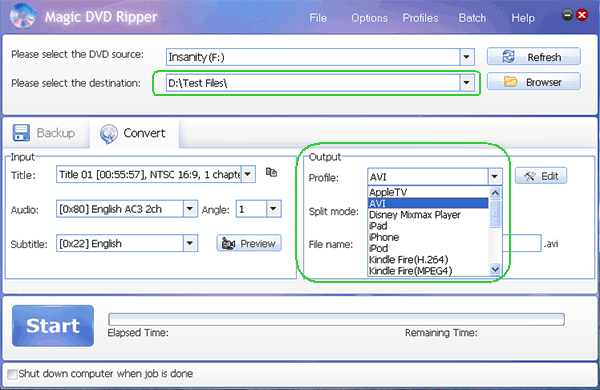600x390 pixels.
Task: Expand the DVD source dropdown arrow
Action: pos(466,57)
